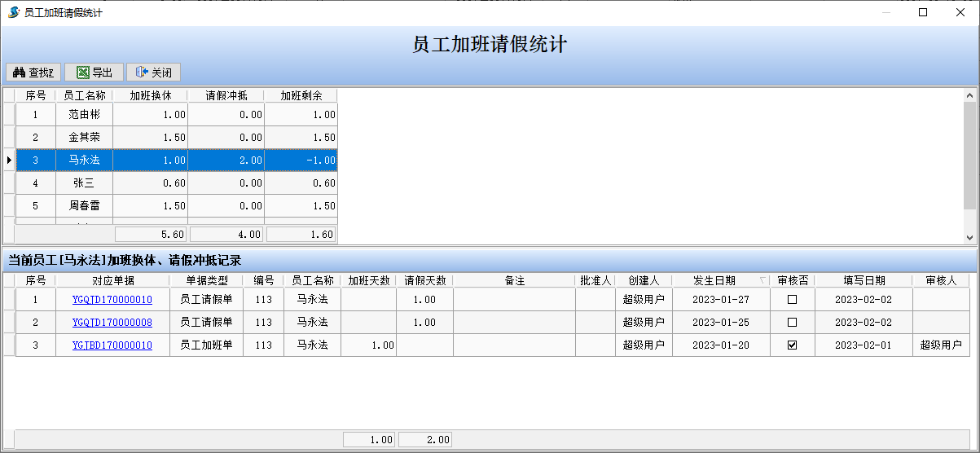Click scroll down arrow of upper grid
Screen dimensions: 980x453
point(969,237)
